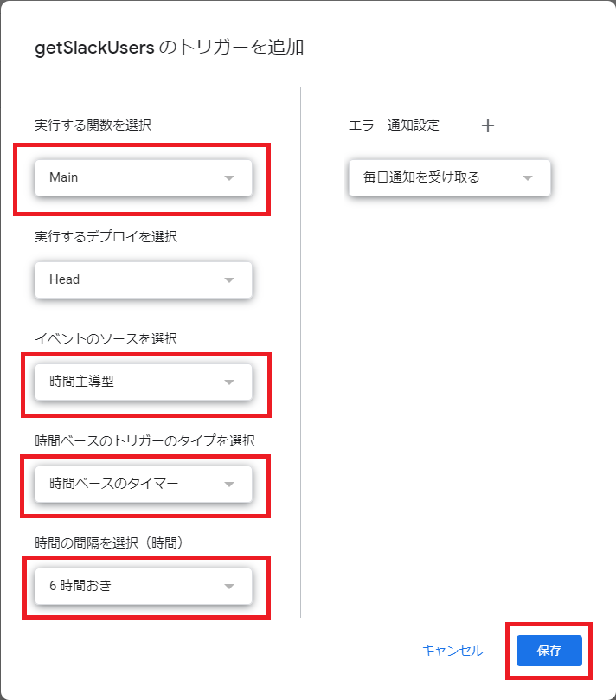Click the arrow beside 時間主導型
616x700 pixels.
coord(229,382)
